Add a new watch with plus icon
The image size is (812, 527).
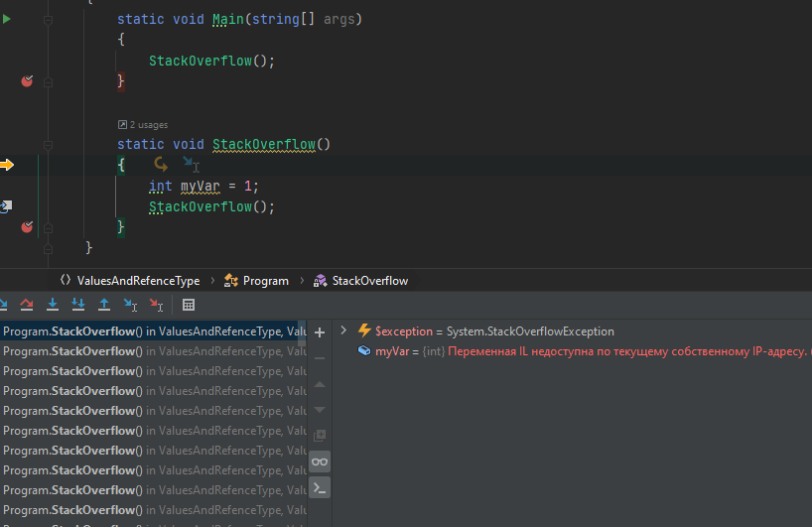tap(320, 332)
